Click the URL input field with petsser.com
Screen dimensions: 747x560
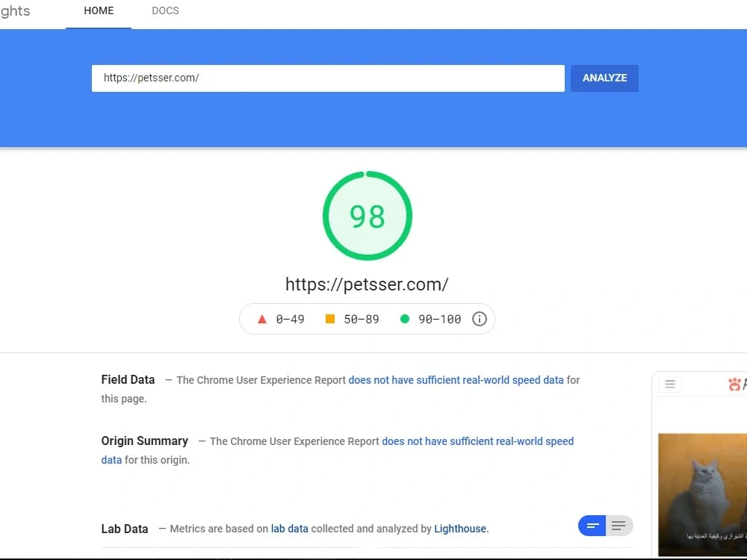tap(328, 78)
